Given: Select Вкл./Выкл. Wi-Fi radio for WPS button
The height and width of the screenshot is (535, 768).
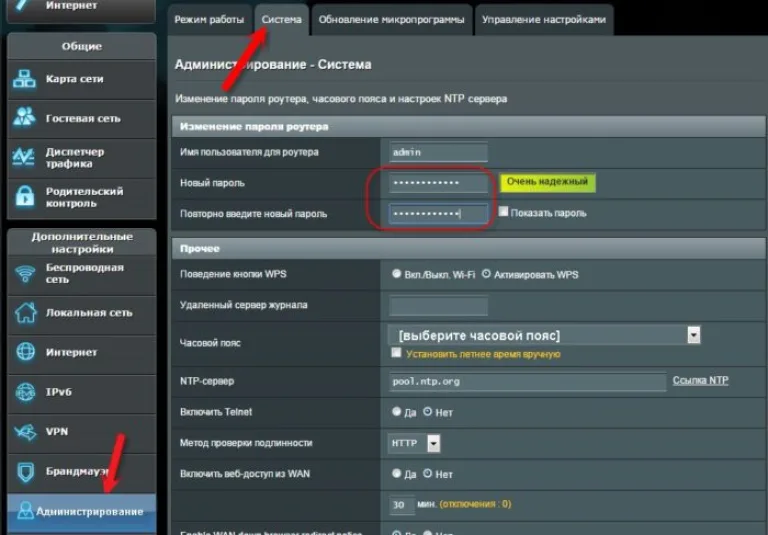Looking at the screenshot, I should (396, 274).
